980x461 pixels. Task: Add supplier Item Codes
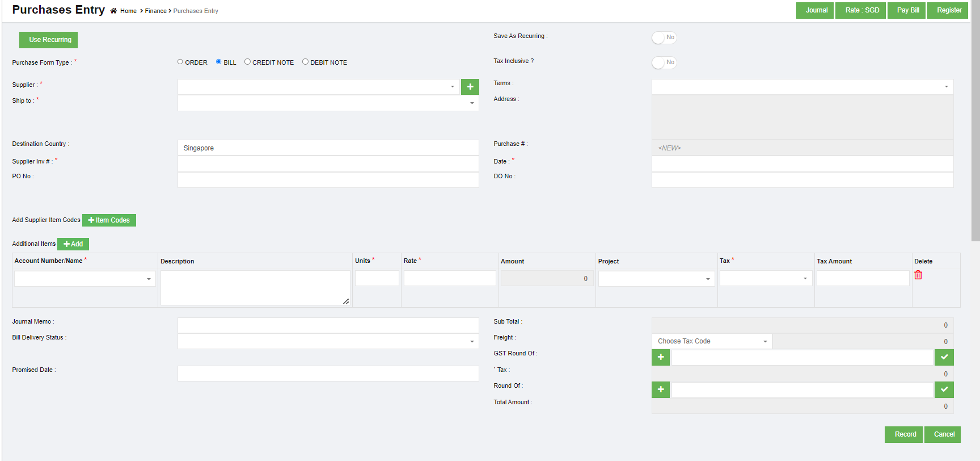[x=109, y=220]
